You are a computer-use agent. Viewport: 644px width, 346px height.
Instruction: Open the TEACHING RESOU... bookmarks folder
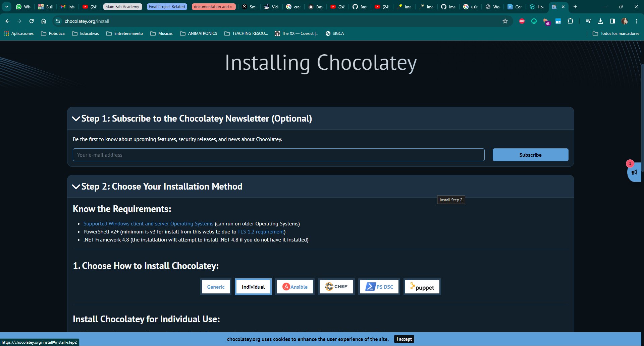[246, 33]
